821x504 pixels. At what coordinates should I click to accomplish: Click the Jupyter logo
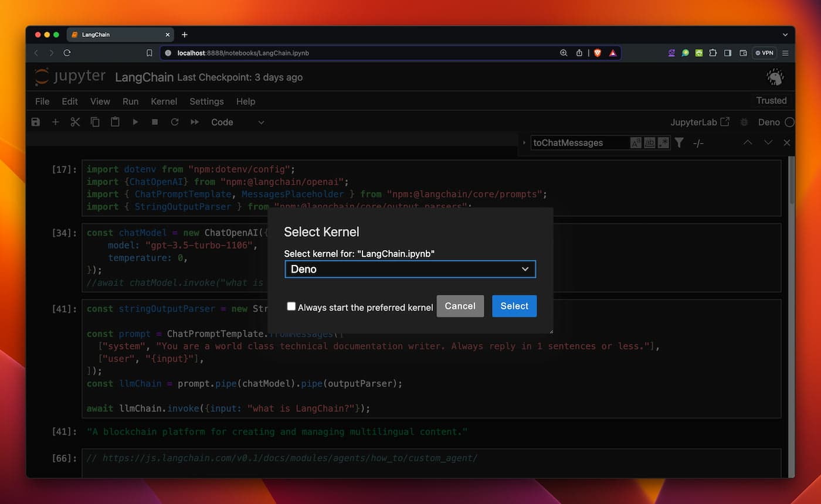[x=70, y=77]
